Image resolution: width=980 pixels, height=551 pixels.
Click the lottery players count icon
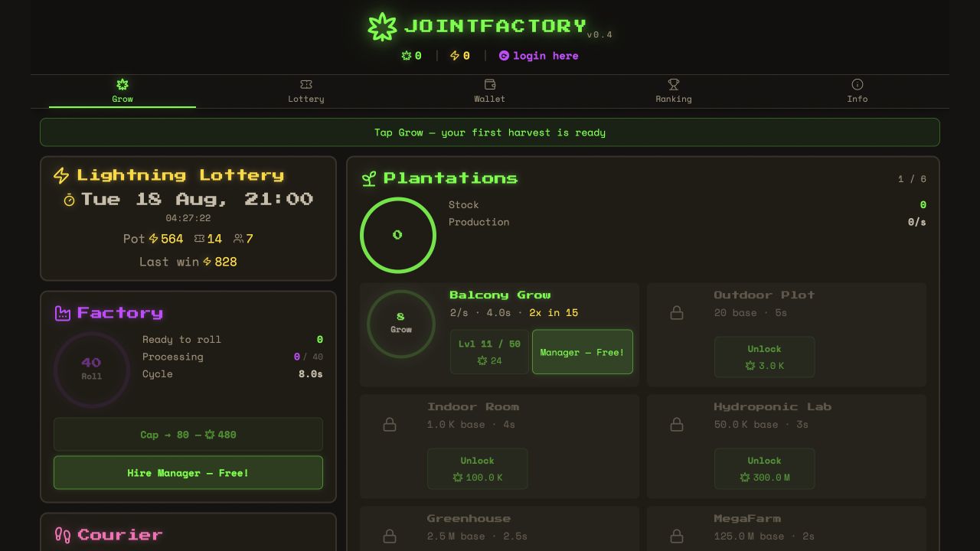tap(239, 239)
